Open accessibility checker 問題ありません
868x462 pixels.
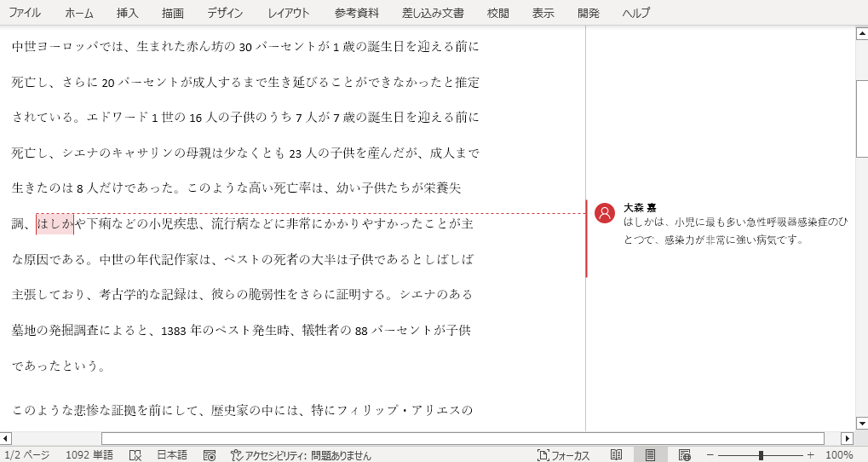(x=301, y=455)
